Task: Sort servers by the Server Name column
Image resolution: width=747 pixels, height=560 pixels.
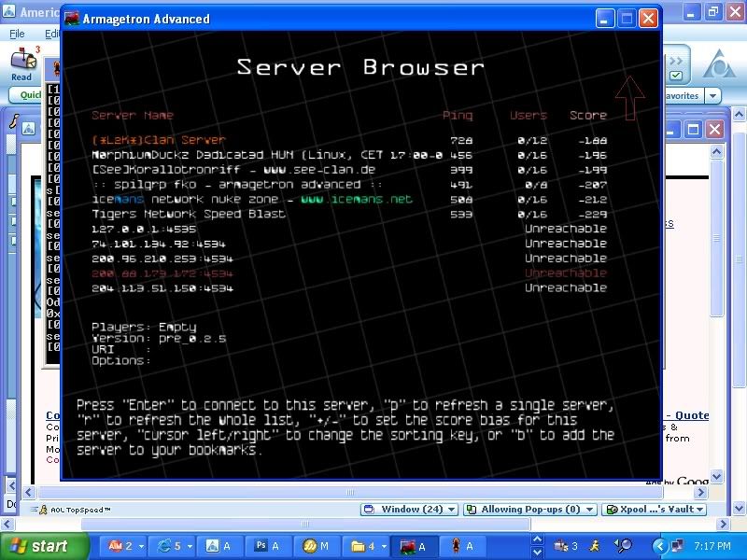Action: tap(133, 115)
